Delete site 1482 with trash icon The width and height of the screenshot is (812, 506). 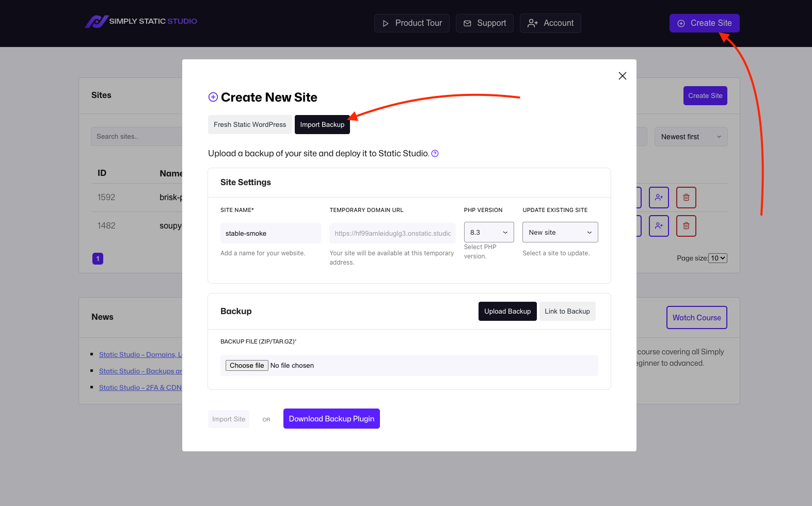point(687,226)
